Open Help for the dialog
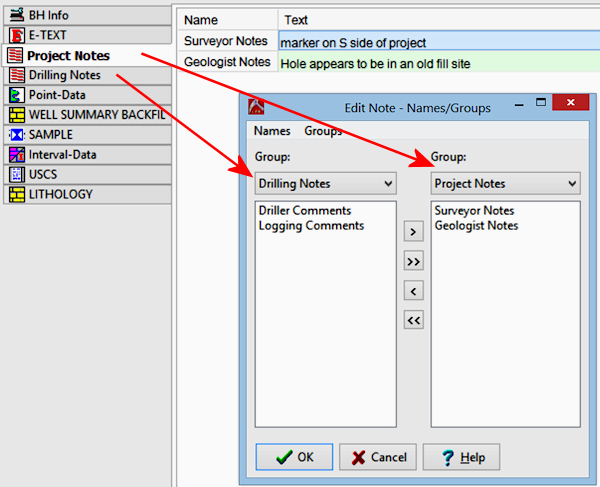Screen dimensions: 600x487 [461, 457]
